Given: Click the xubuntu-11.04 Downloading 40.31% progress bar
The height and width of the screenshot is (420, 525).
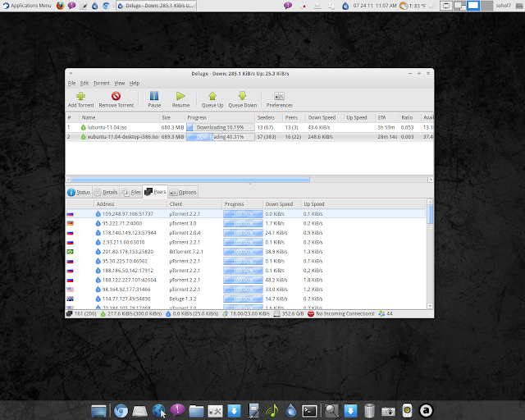Looking at the screenshot, I should [220, 137].
